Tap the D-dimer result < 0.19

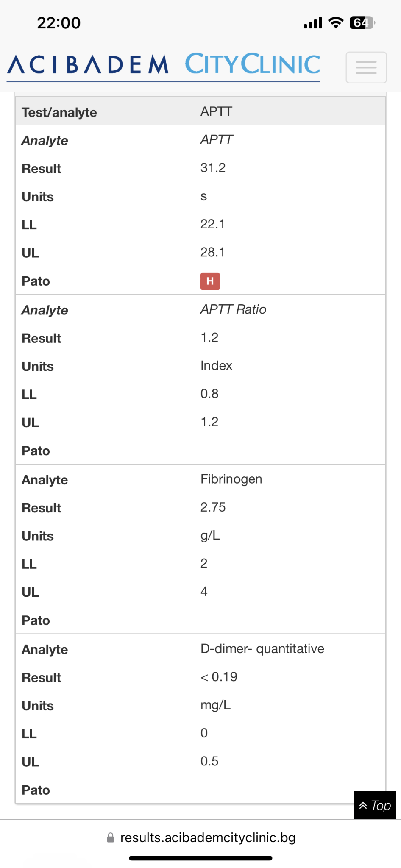coord(219,677)
